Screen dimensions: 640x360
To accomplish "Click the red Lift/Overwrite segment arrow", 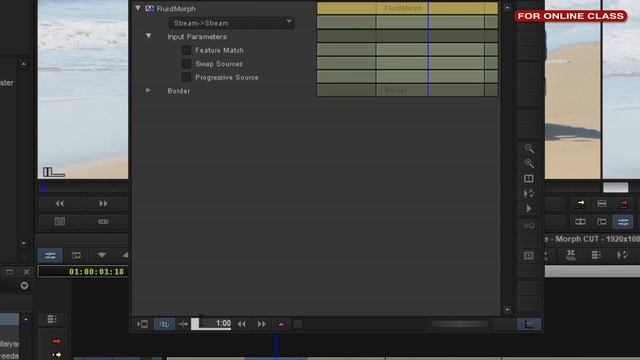I will [56, 341].
